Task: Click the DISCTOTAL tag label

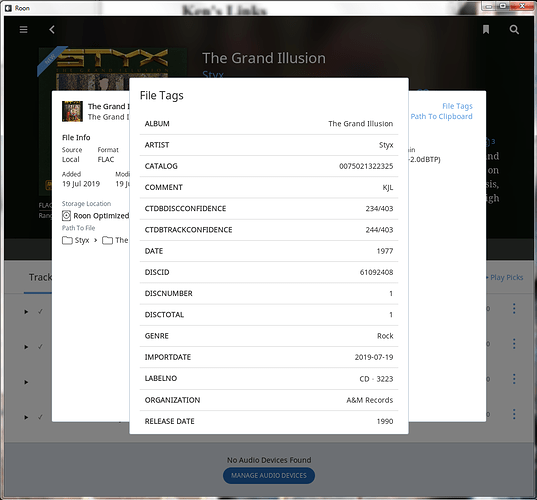Action: click(164, 315)
